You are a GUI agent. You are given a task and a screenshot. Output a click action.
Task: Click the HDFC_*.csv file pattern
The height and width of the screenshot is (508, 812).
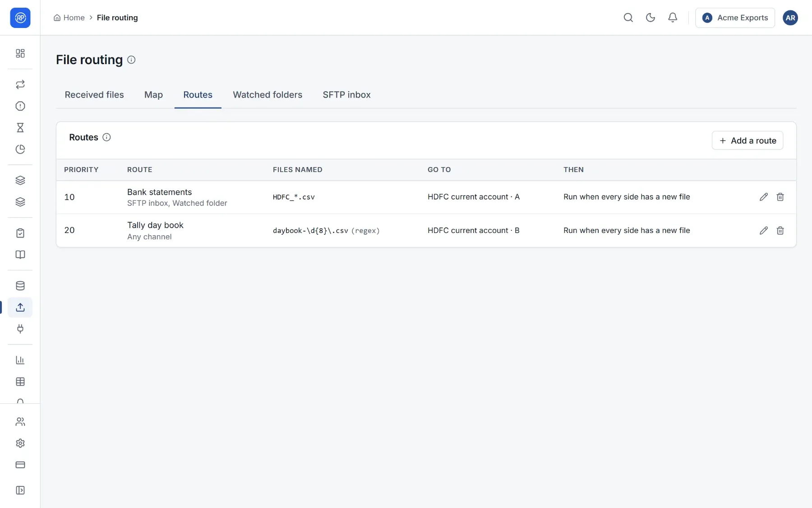pos(294,197)
